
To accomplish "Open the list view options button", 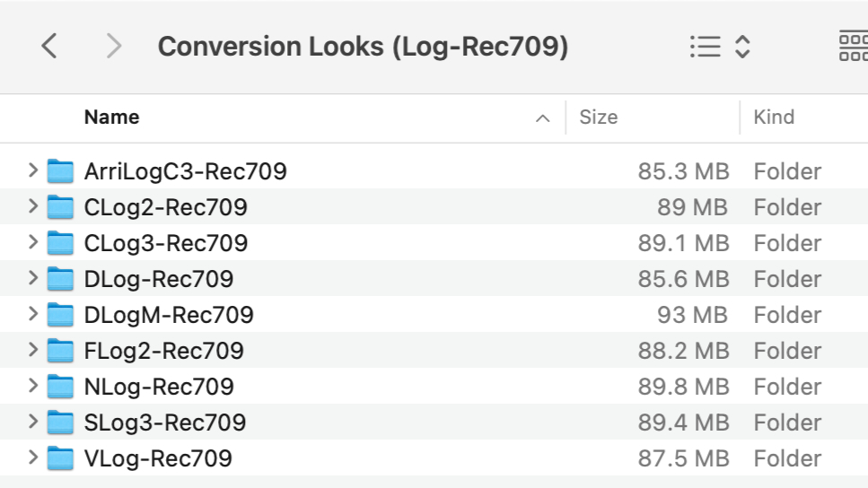I will coord(706,47).
